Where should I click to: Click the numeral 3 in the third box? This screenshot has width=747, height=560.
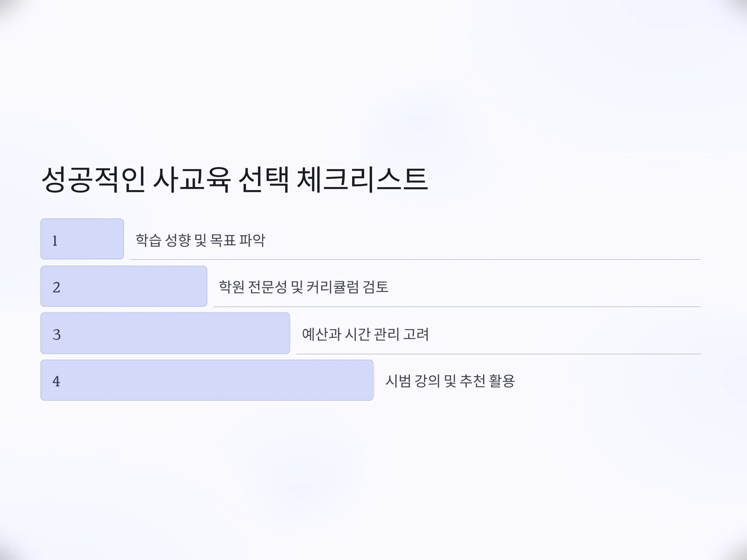pos(56,335)
